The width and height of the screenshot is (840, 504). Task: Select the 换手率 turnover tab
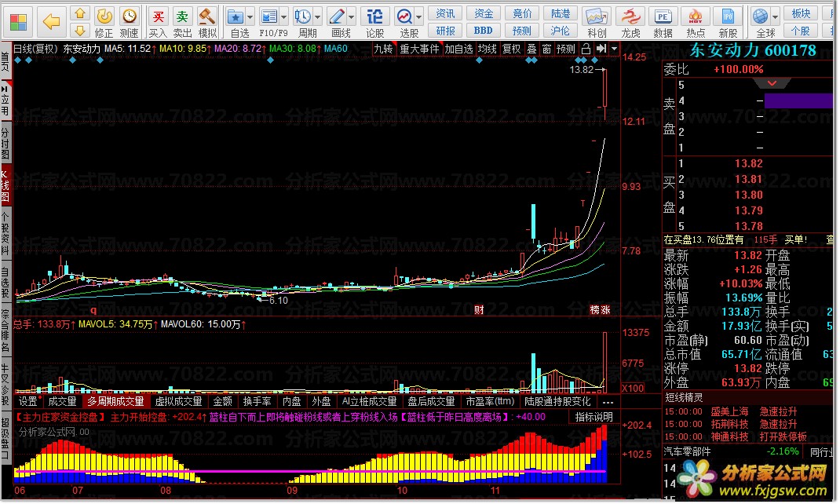(257, 402)
